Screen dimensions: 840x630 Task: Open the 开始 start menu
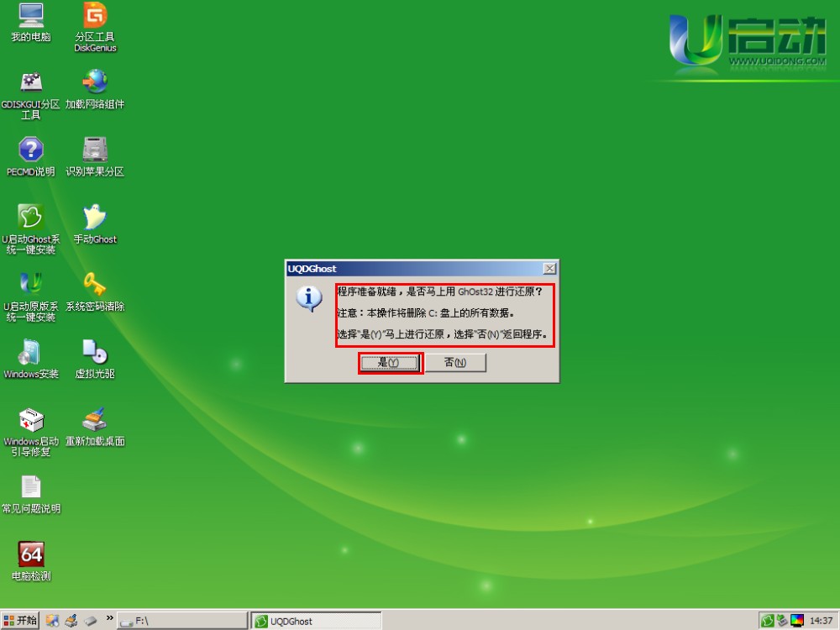tap(20, 621)
